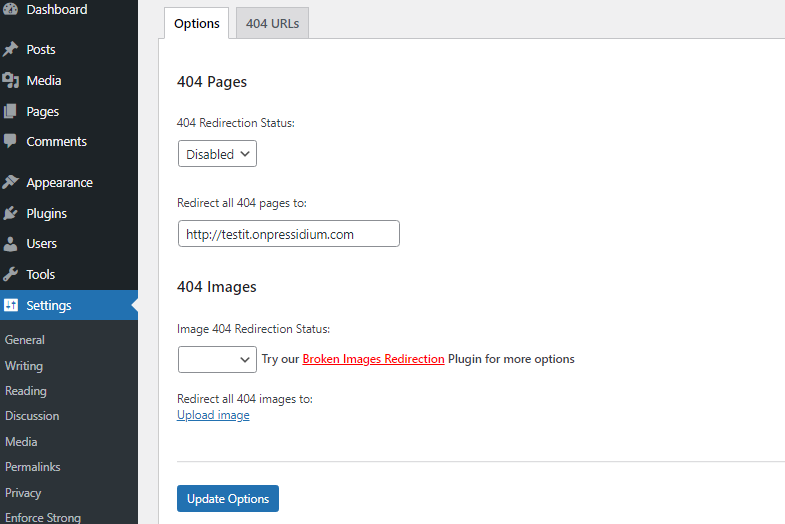Screen dimensions: 785x524
Task: Click the Users person icon
Action: [11, 244]
